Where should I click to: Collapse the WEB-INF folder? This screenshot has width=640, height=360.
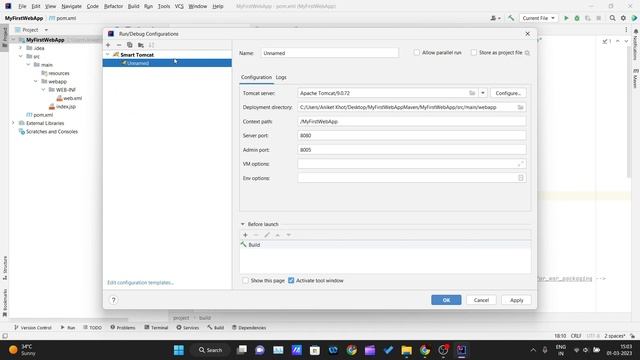click(43, 90)
